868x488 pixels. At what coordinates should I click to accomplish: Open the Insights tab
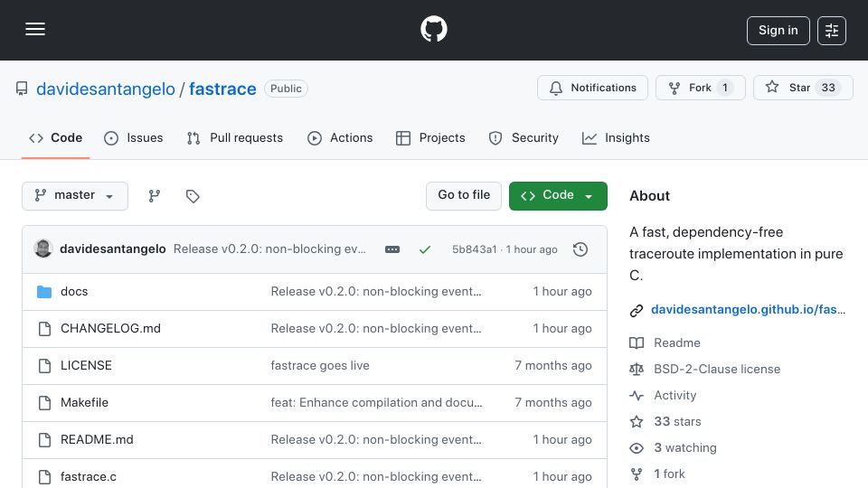pyautogui.click(x=616, y=137)
